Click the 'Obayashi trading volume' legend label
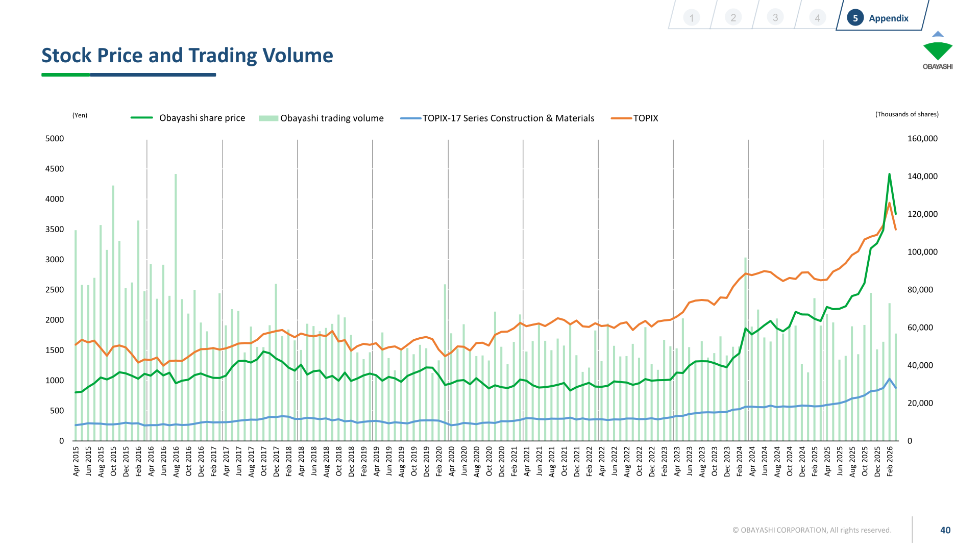The image size is (980, 551). coord(332,118)
